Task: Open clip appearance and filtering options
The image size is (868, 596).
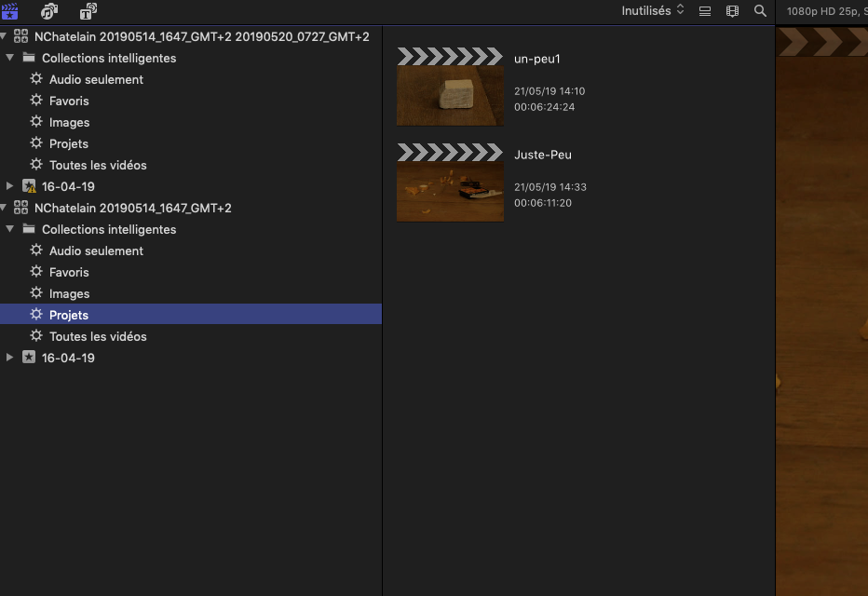Action: point(732,11)
